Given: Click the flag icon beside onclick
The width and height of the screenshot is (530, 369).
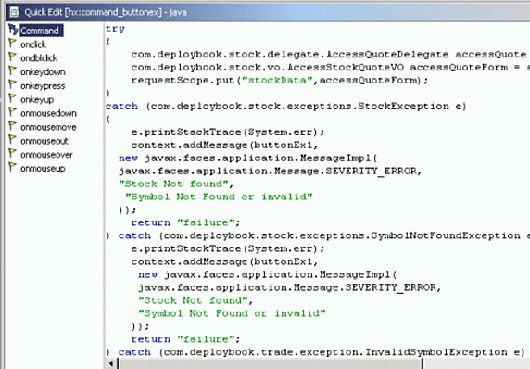Looking at the screenshot, I should (x=13, y=43).
